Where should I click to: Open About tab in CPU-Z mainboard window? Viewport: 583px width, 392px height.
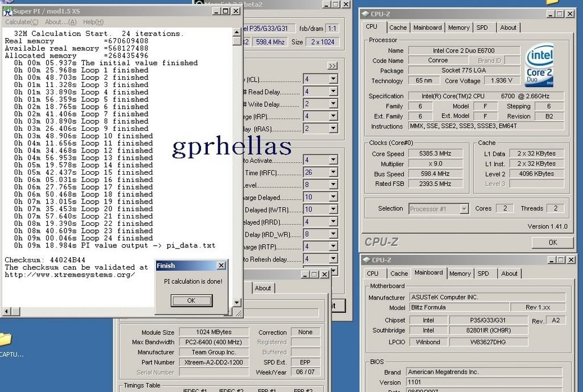coord(509,274)
